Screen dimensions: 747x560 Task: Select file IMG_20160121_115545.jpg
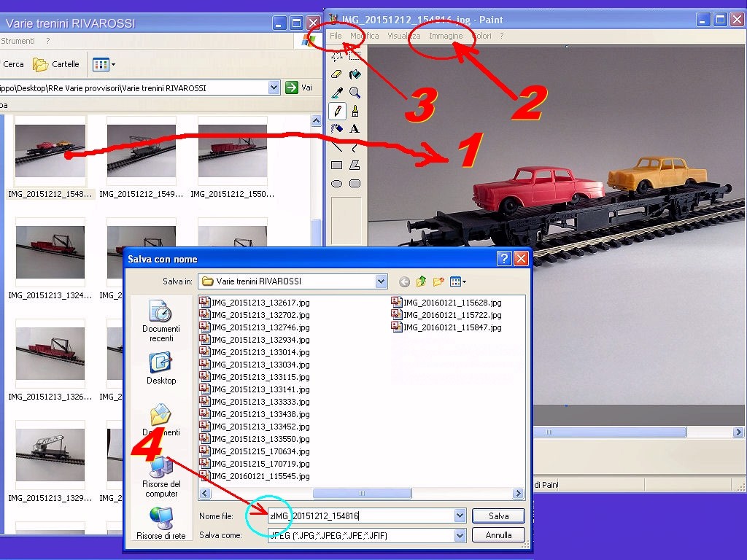click(x=255, y=475)
